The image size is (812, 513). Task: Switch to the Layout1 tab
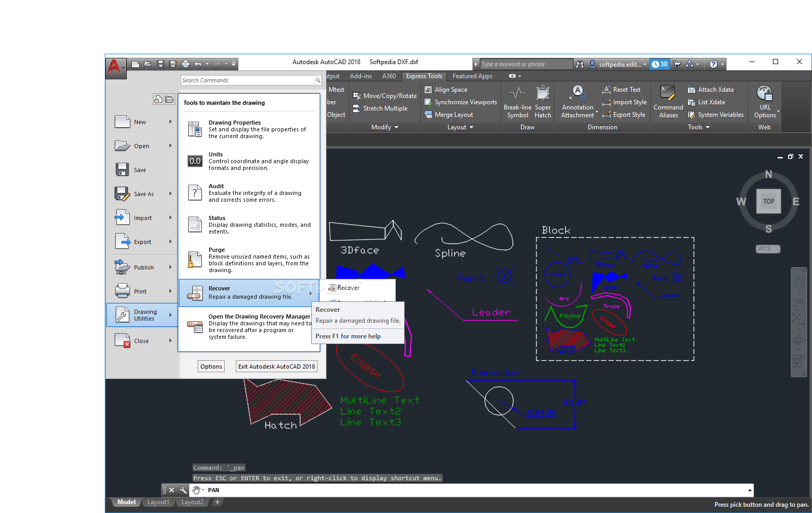point(159,502)
